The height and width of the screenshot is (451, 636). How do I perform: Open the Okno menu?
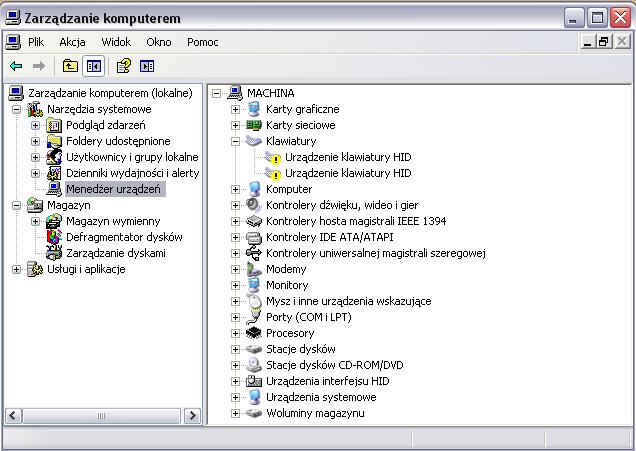pos(159,42)
